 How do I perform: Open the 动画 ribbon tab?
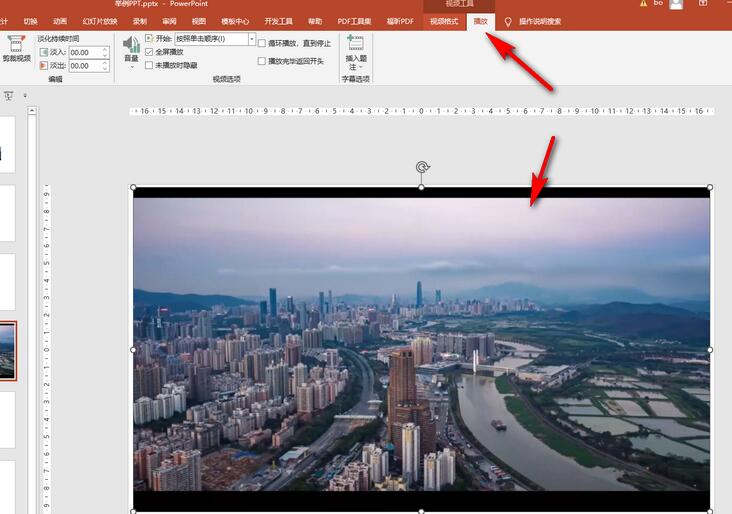(x=60, y=21)
